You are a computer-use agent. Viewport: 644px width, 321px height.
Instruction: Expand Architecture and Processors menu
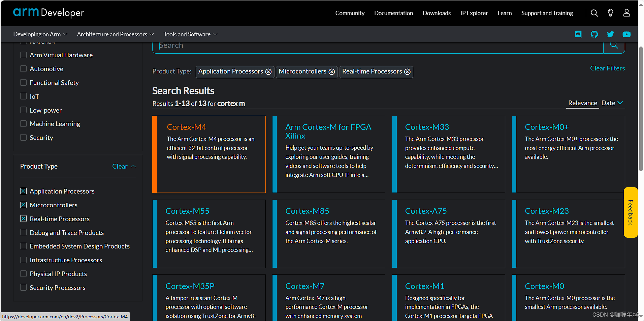(115, 34)
